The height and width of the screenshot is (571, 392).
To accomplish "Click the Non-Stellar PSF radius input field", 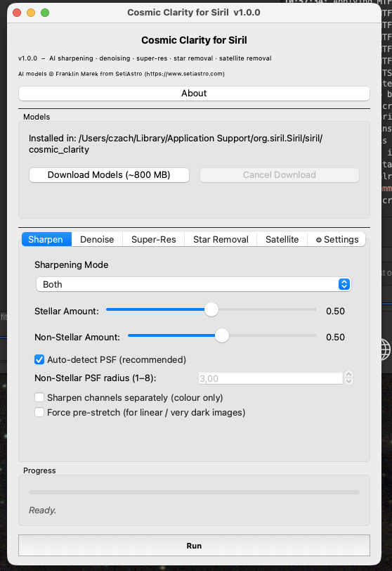I will (x=270, y=378).
